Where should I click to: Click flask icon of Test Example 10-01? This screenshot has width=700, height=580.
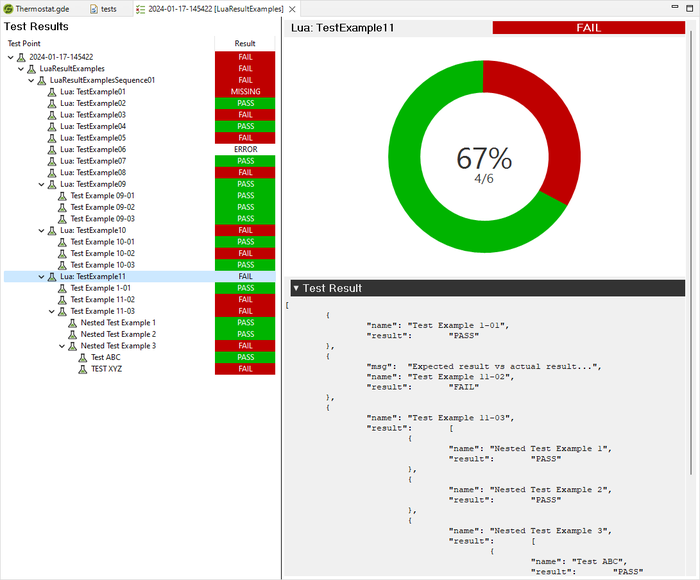point(62,242)
